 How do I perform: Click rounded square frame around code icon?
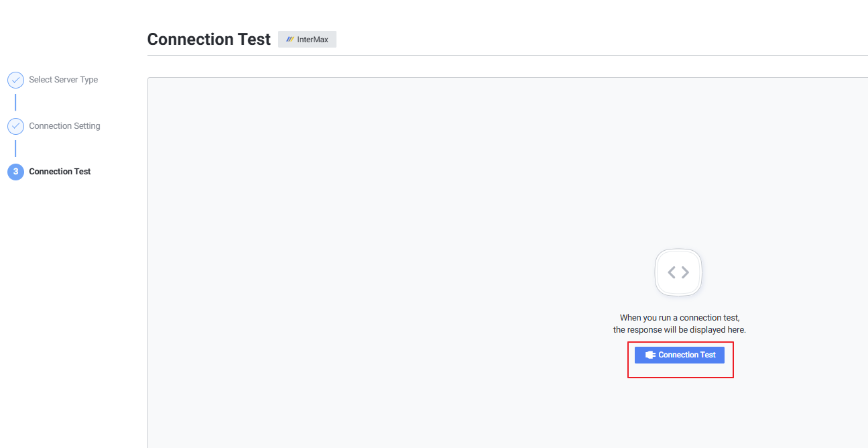(x=660, y=256)
